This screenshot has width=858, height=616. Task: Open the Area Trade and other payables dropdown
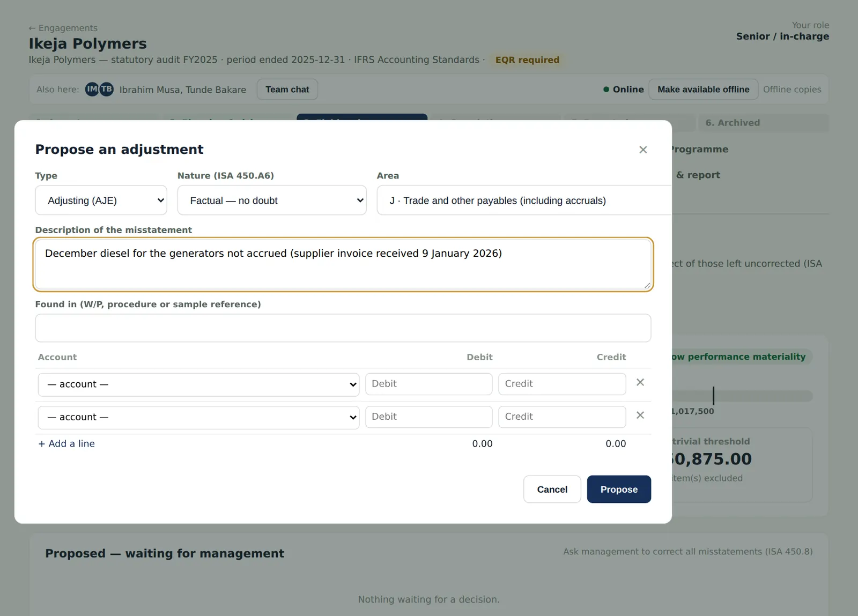click(524, 201)
